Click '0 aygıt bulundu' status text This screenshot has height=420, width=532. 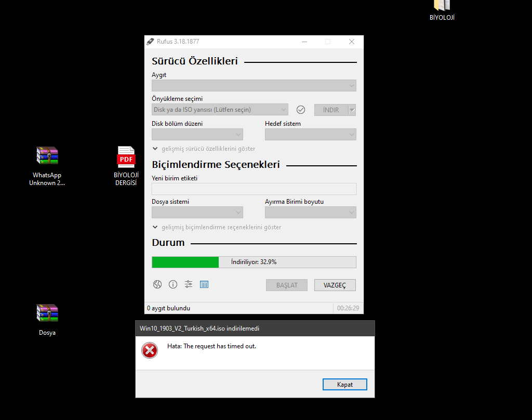coord(169,308)
